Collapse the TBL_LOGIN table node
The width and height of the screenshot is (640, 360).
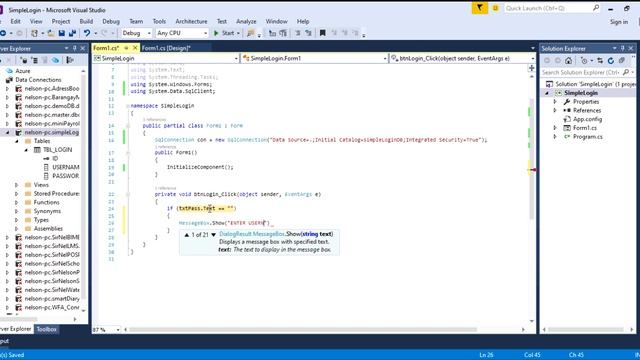(27, 150)
